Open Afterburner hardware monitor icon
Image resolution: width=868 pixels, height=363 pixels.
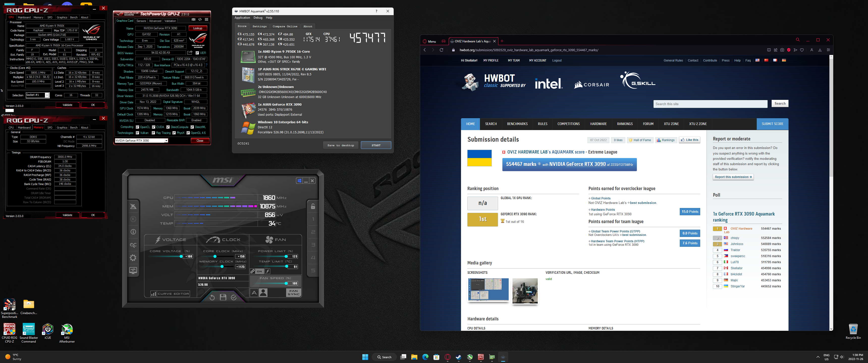coord(133,270)
